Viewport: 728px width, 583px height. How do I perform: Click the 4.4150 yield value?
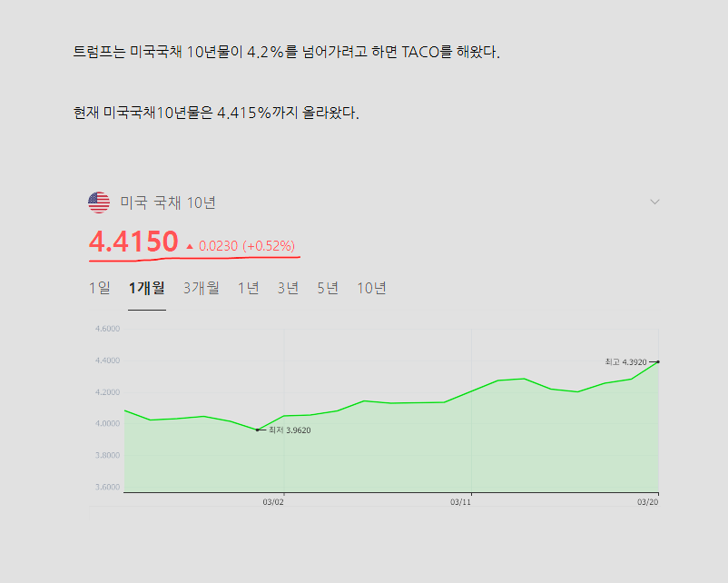[x=133, y=242]
